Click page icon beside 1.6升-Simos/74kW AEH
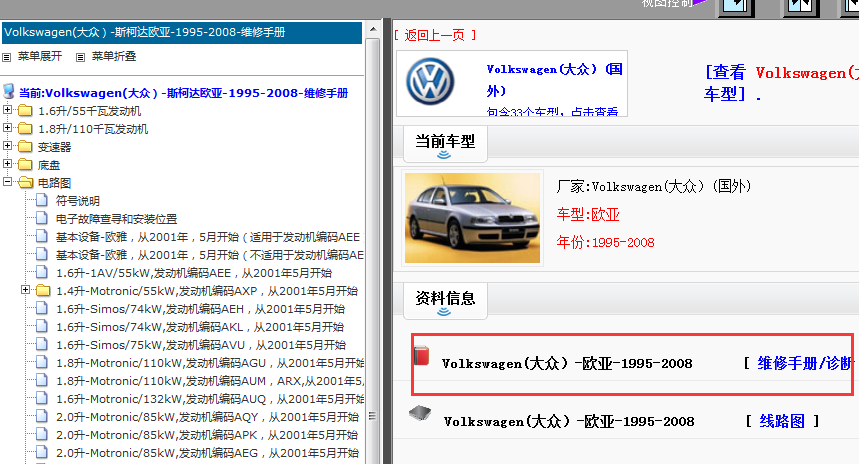This screenshot has height=464, width=859. pyautogui.click(x=42, y=308)
